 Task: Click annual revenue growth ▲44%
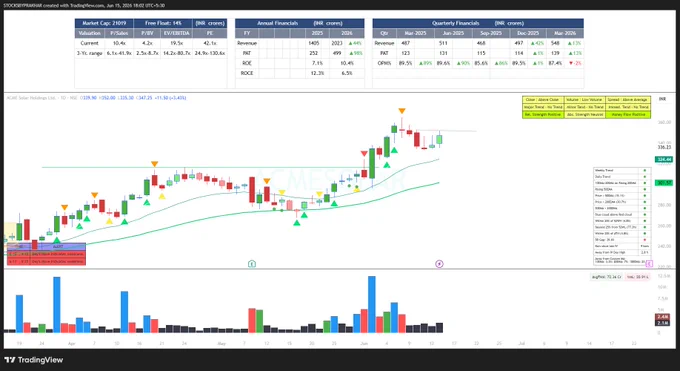pos(355,43)
